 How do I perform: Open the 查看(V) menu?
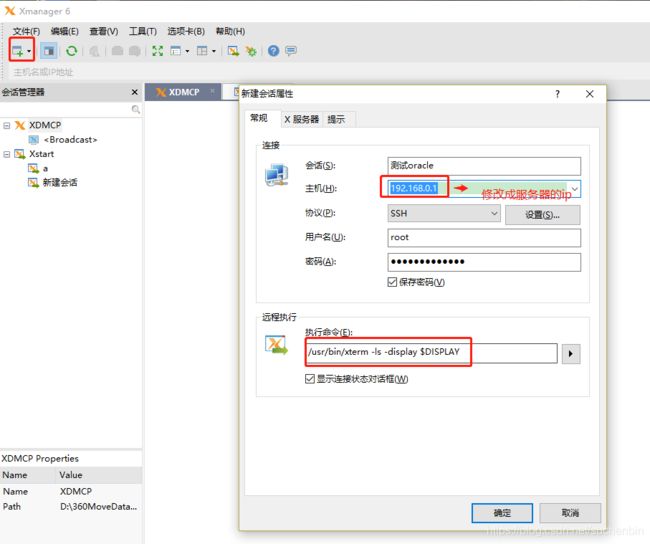pyautogui.click(x=104, y=32)
